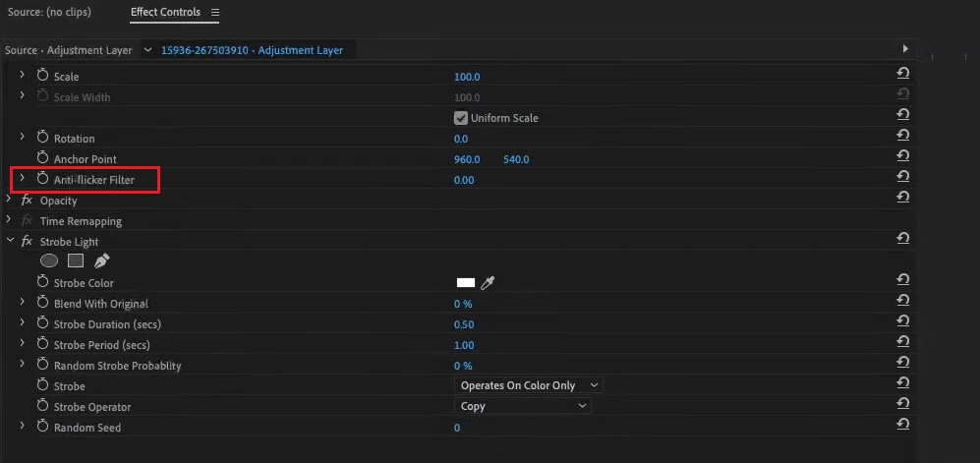
Task: Open the Strobe Operator Copy dropdown
Action: pos(523,406)
